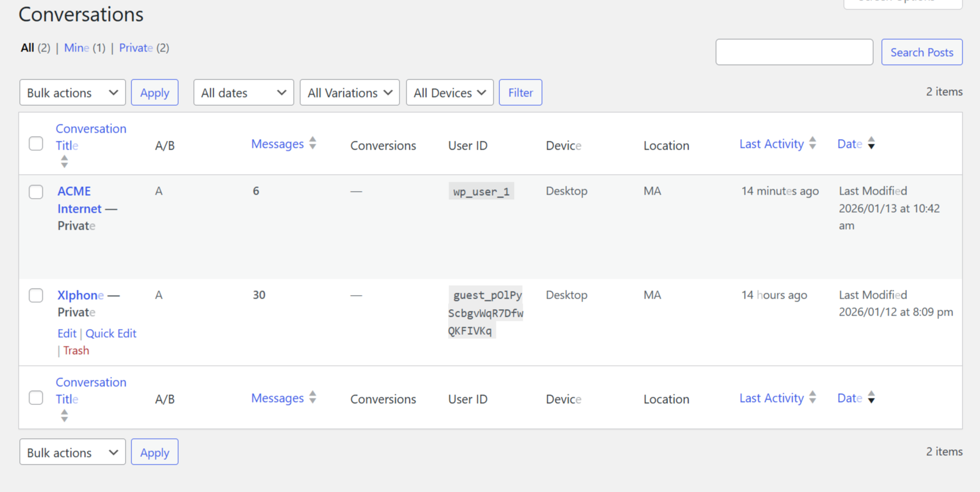Viewport: 980px width, 492px height.
Task: Click Messages sort arrows in footer header
Action: (x=312, y=397)
